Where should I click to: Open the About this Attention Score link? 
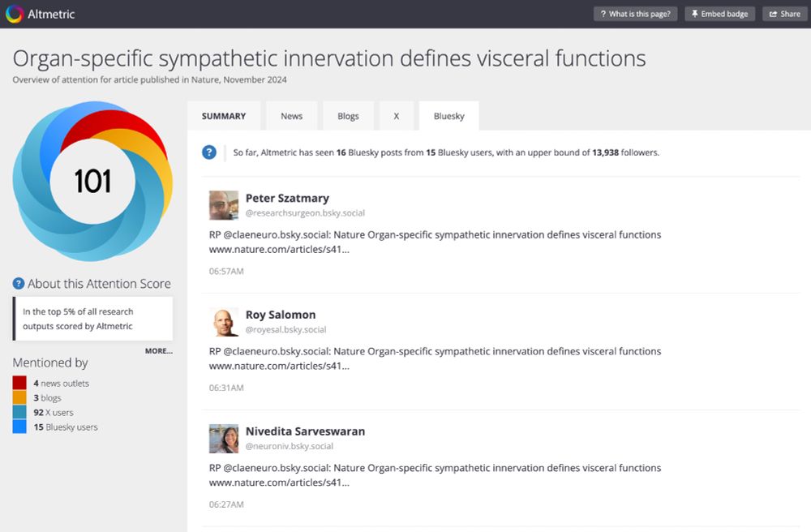(x=99, y=283)
